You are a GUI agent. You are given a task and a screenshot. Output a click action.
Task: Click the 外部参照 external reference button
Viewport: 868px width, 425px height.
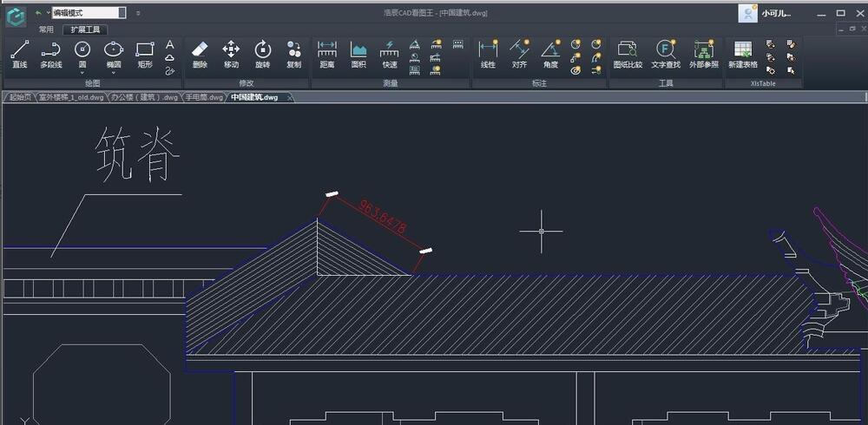pyautogui.click(x=704, y=54)
